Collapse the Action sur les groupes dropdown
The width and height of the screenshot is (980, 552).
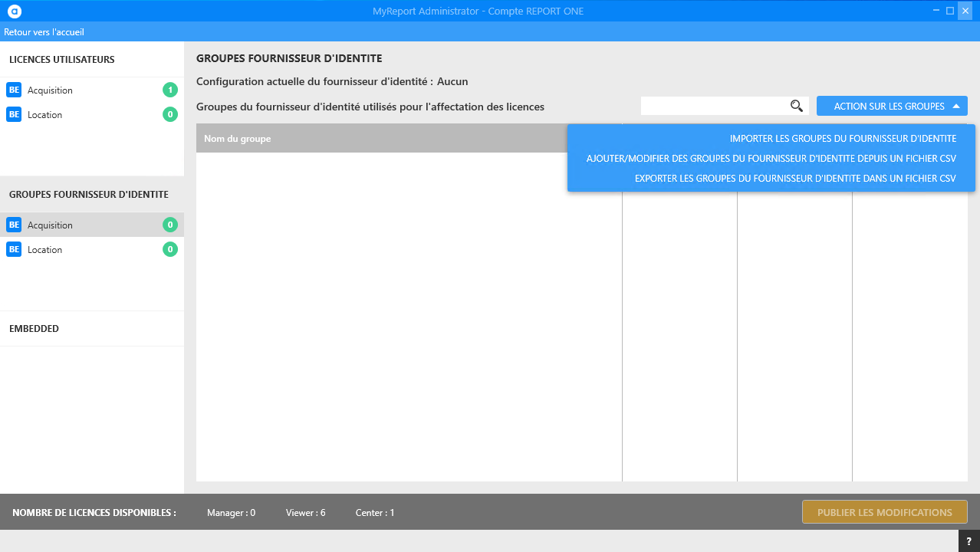click(x=892, y=106)
